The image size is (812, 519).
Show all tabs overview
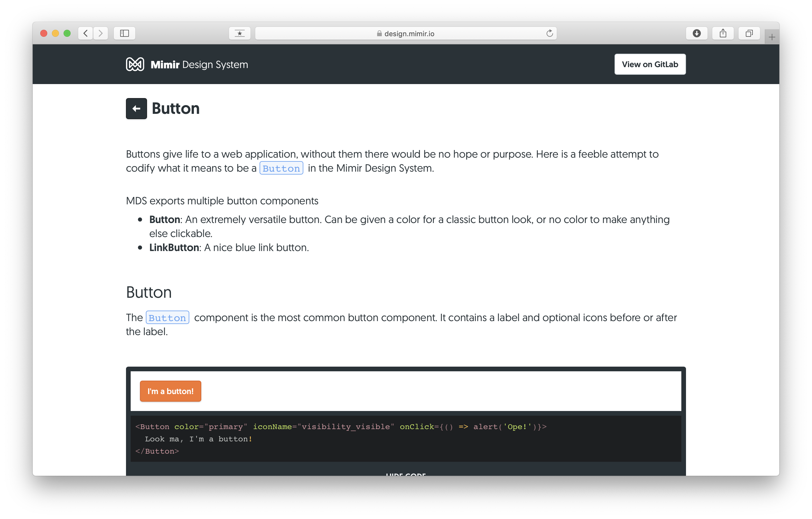pyautogui.click(x=749, y=33)
